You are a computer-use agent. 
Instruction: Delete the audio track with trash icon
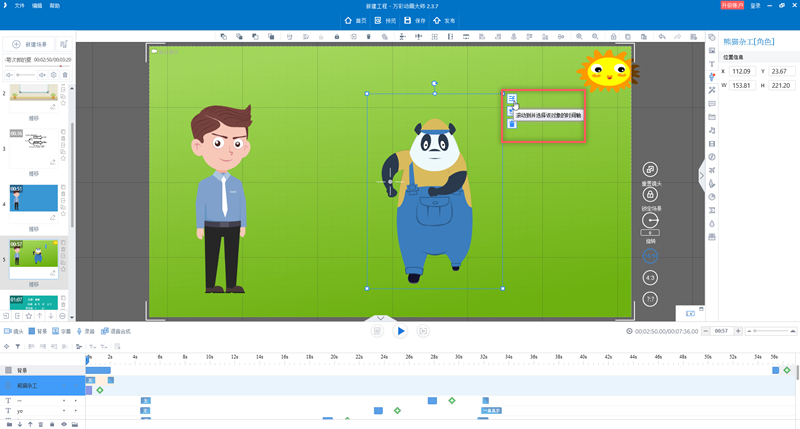[65, 75]
